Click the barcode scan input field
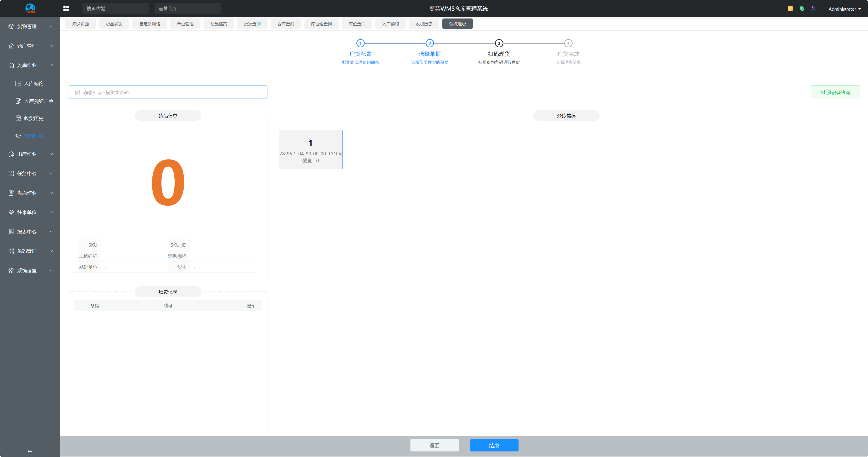The height and width of the screenshot is (457, 868). (168, 92)
